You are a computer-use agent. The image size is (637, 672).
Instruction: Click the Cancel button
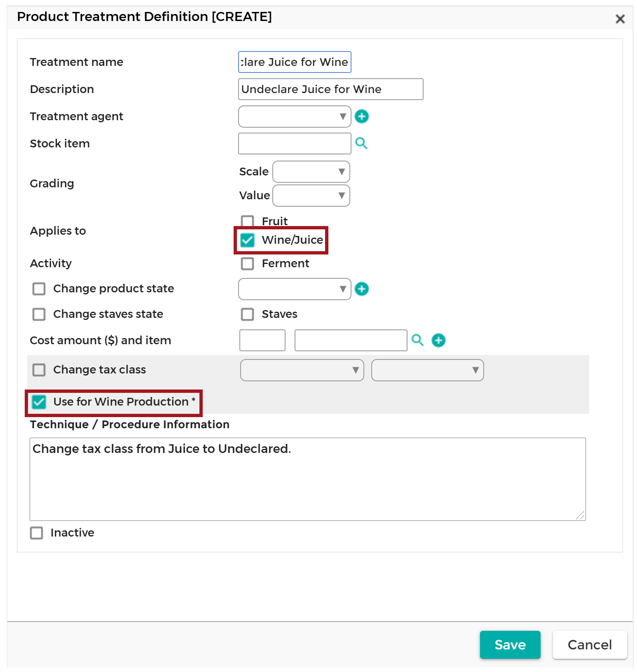(590, 645)
